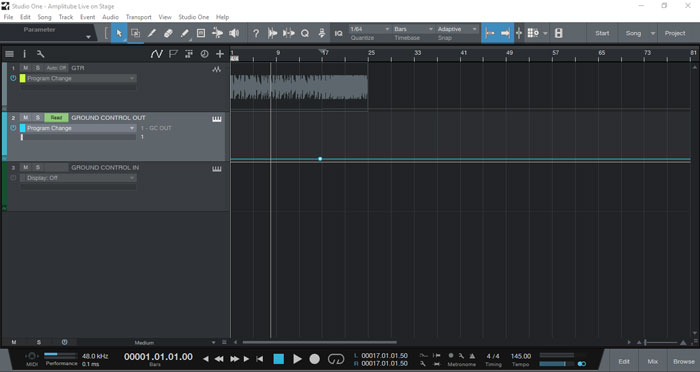The height and width of the screenshot is (372, 700).
Task: Click the blue GROUND CONTROL OUT color swatch
Action: pyautogui.click(x=23, y=128)
